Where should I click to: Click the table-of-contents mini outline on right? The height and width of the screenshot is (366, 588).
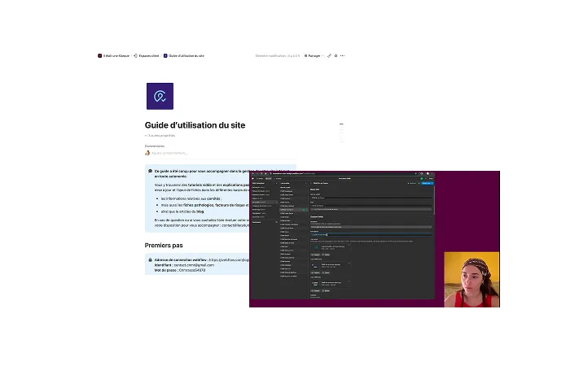pyautogui.click(x=341, y=133)
